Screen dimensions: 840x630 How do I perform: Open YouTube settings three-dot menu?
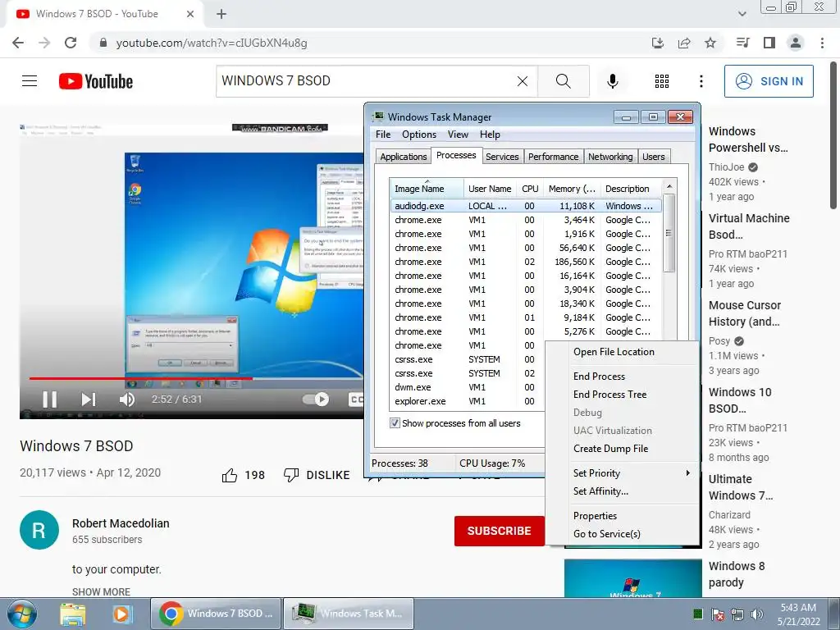(x=701, y=81)
